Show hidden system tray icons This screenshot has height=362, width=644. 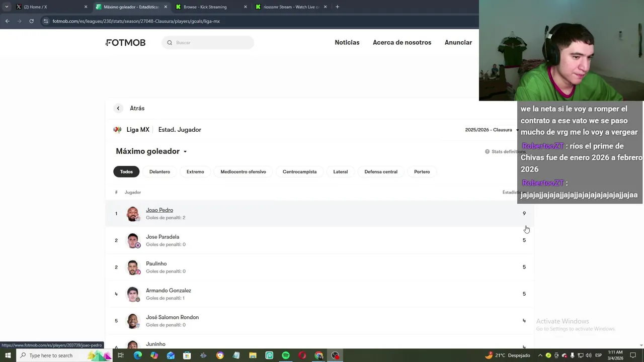540,355
